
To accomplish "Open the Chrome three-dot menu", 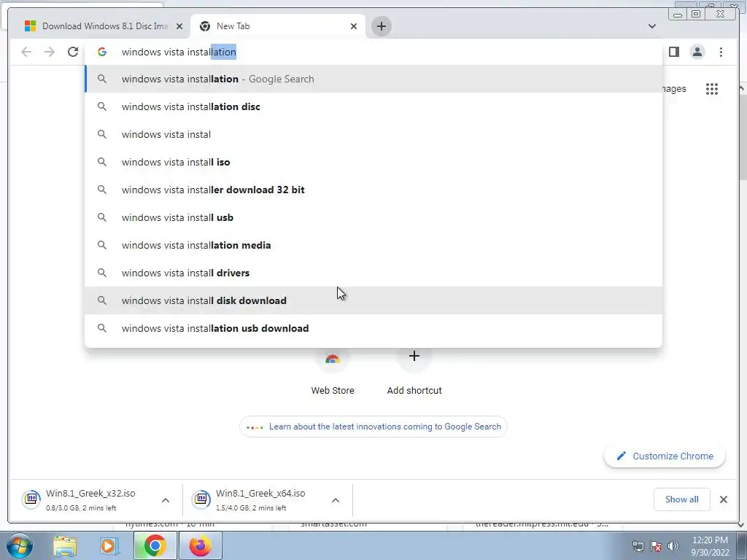I will [721, 52].
